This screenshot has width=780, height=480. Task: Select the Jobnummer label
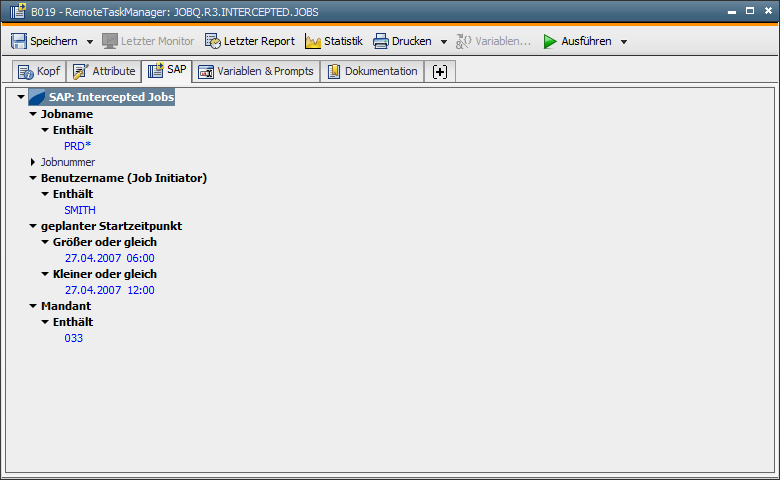pos(68,162)
